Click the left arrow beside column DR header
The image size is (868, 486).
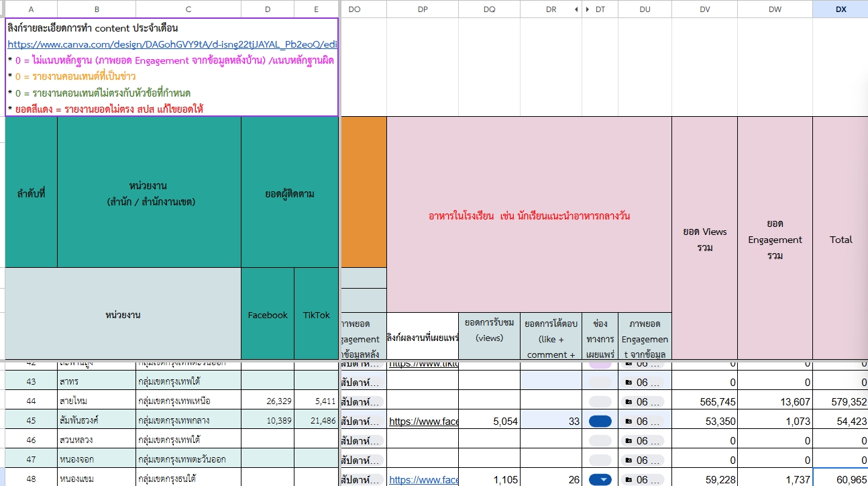coord(576,9)
